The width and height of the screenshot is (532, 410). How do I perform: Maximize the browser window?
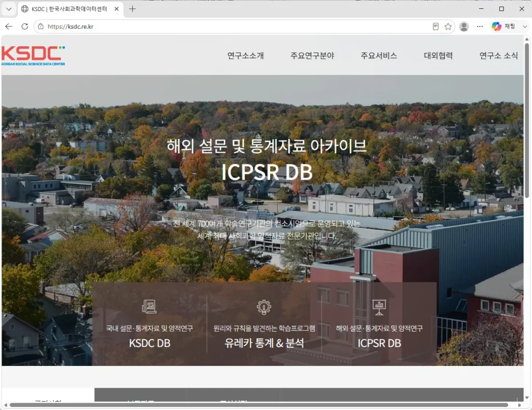point(501,9)
